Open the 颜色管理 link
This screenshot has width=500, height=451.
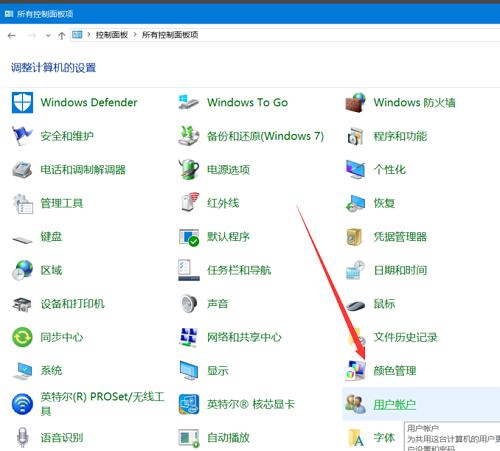395,371
